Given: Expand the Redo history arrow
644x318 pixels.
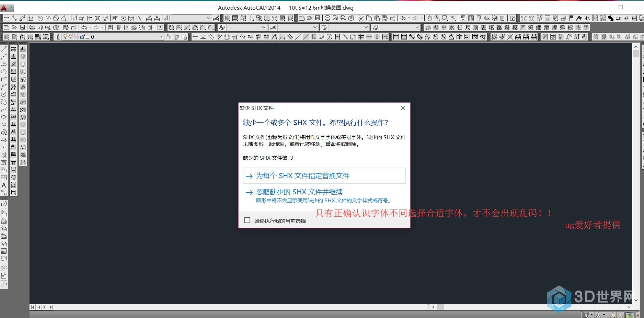Looking at the screenshot, I should pyautogui.click(x=421, y=18).
